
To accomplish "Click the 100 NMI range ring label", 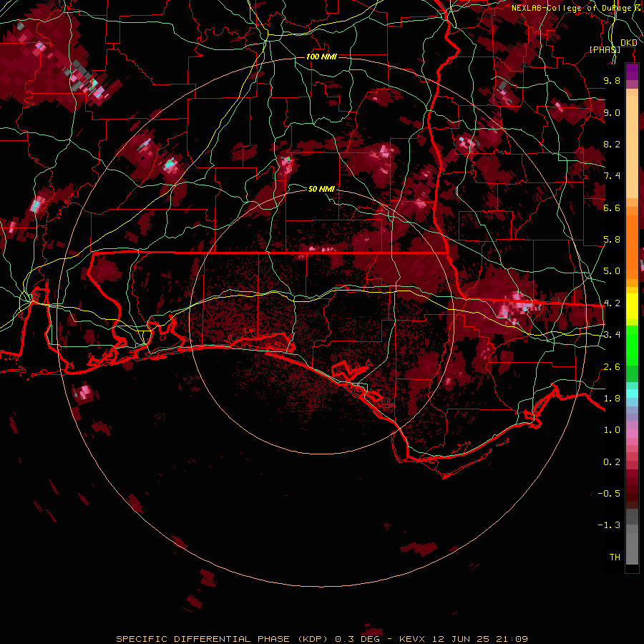I will coord(321,57).
